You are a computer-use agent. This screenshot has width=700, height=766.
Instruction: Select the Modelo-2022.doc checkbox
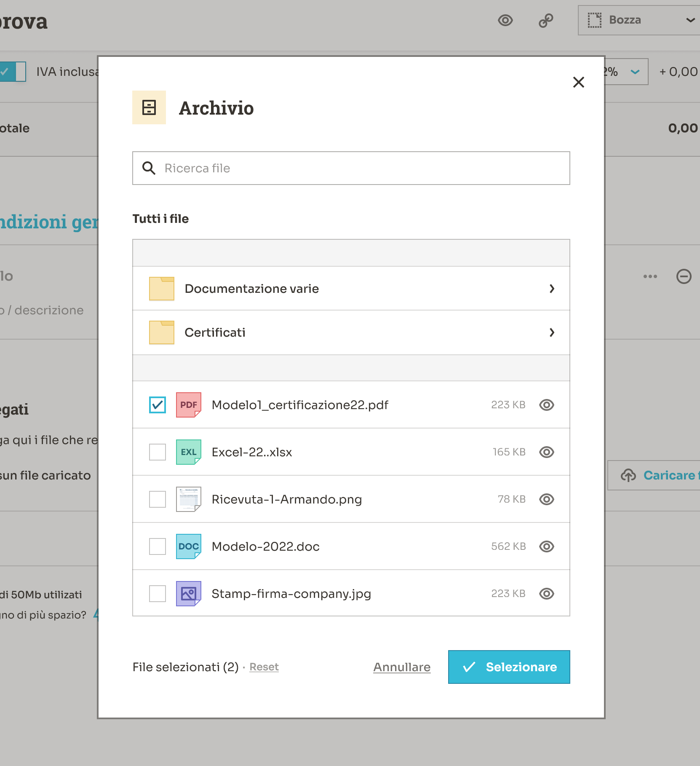(x=158, y=546)
